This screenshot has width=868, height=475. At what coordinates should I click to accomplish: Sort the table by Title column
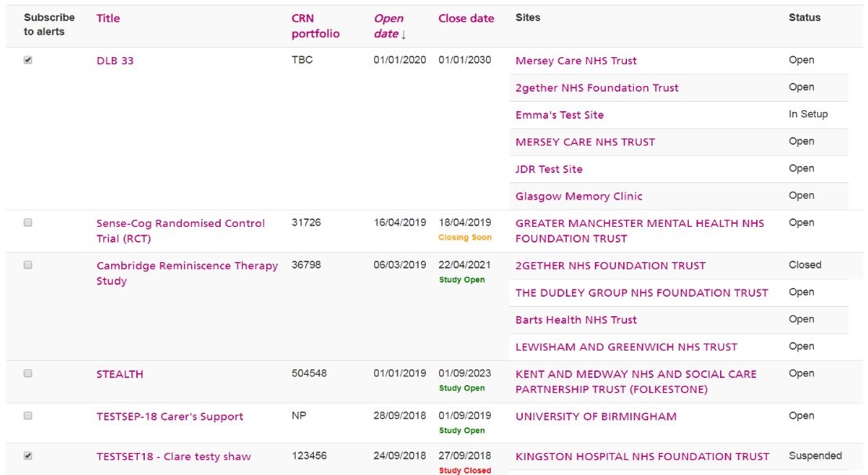108,18
